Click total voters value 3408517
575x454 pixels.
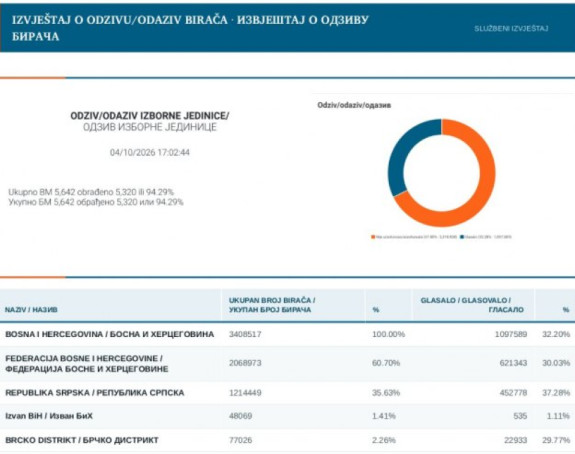pyautogui.click(x=245, y=334)
